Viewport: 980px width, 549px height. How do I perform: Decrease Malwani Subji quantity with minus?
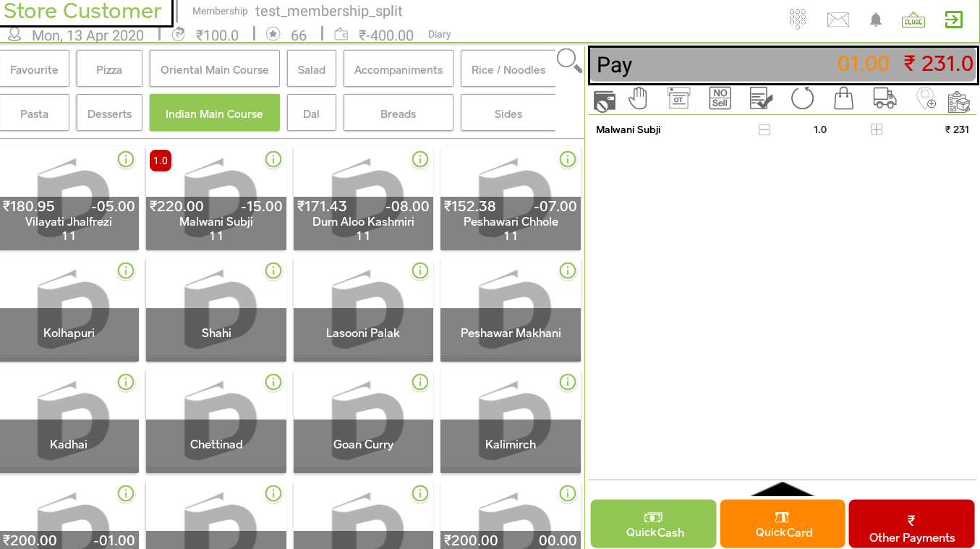[x=764, y=130]
